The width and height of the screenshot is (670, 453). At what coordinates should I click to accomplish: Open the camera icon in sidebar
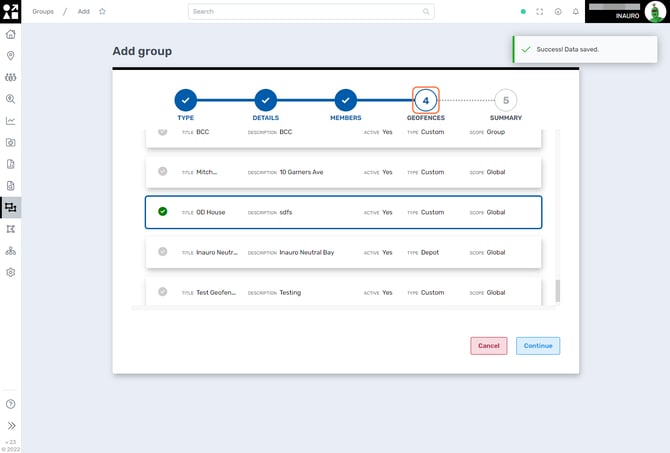tap(11, 142)
